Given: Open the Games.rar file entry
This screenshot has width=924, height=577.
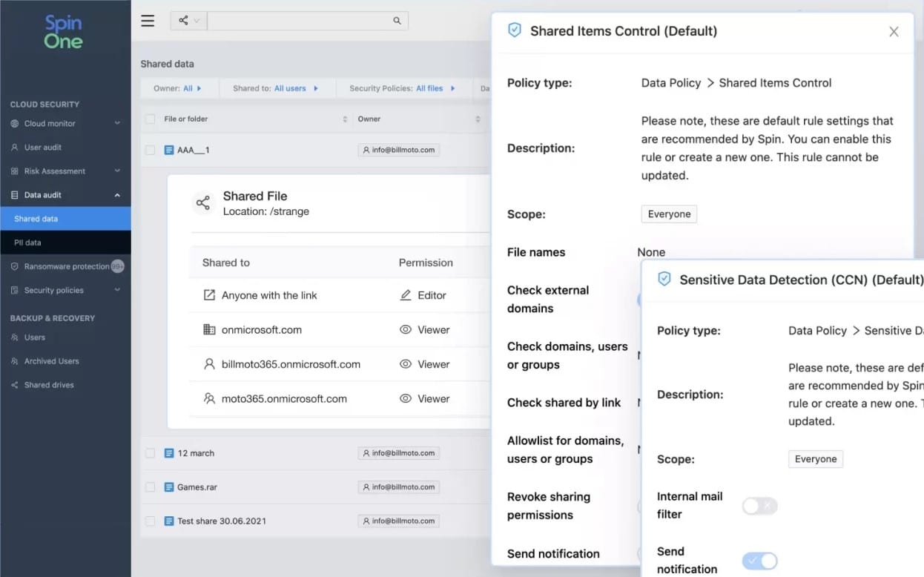Looking at the screenshot, I should pyautogui.click(x=197, y=487).
